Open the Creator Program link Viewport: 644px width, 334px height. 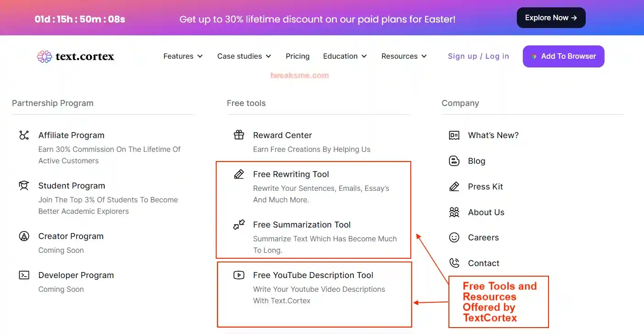click(x=71, y=236)
